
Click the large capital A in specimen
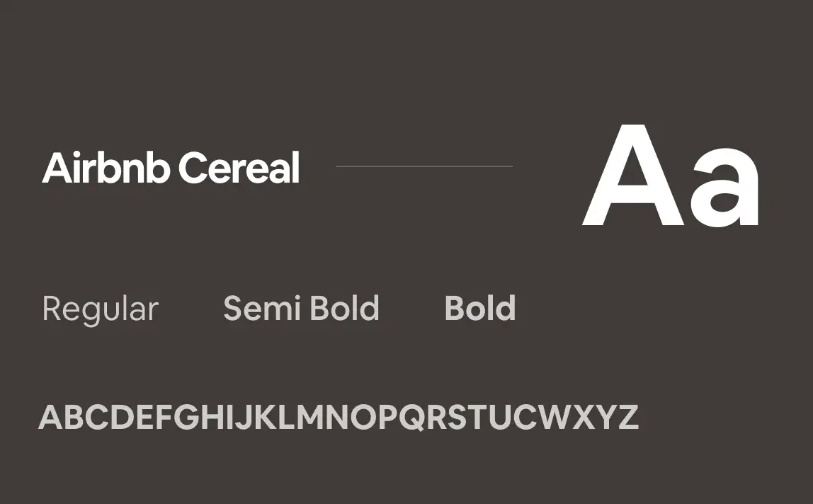pyautogui.click(x=633, y=176)
